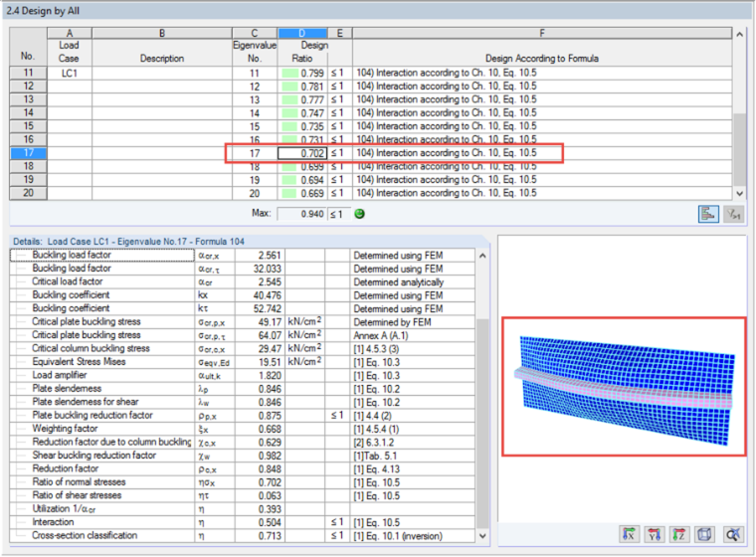Set view in Z direction
756x557 pixels.
coord(679,534)
